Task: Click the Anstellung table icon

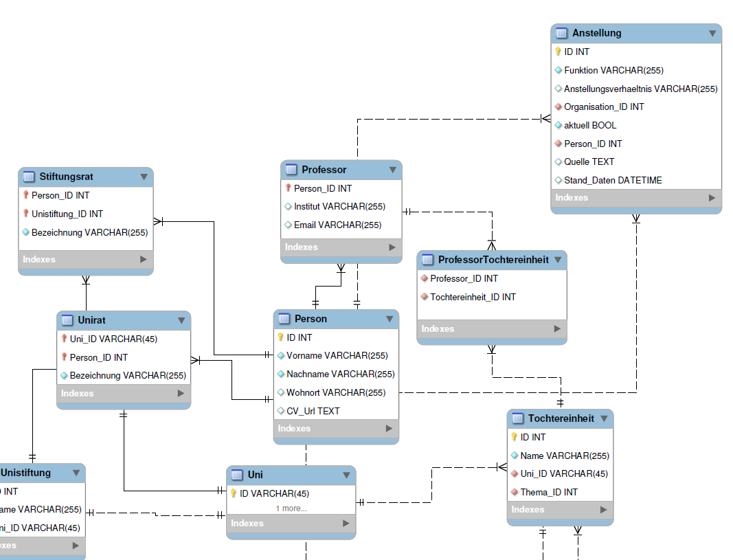Action: [x=561, y=33]
